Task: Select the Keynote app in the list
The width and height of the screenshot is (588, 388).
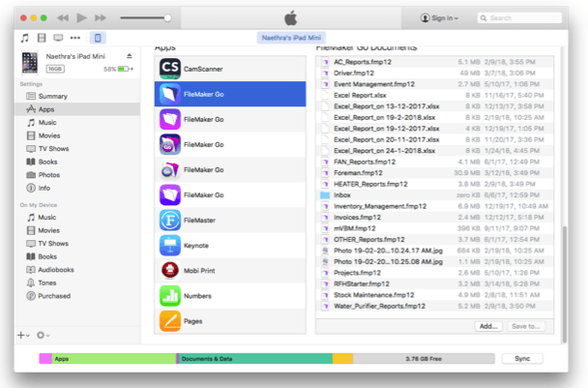Action: click(x=169, y=245)
